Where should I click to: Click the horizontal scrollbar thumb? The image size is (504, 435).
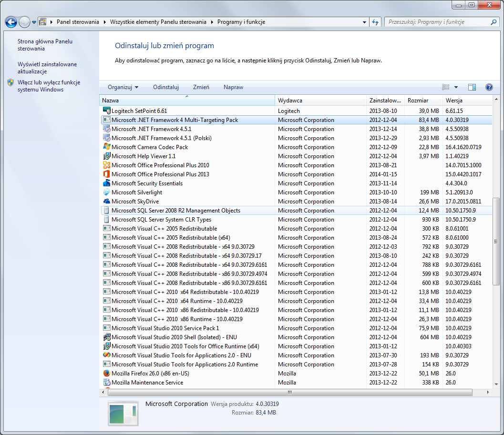tap(290, 392)
